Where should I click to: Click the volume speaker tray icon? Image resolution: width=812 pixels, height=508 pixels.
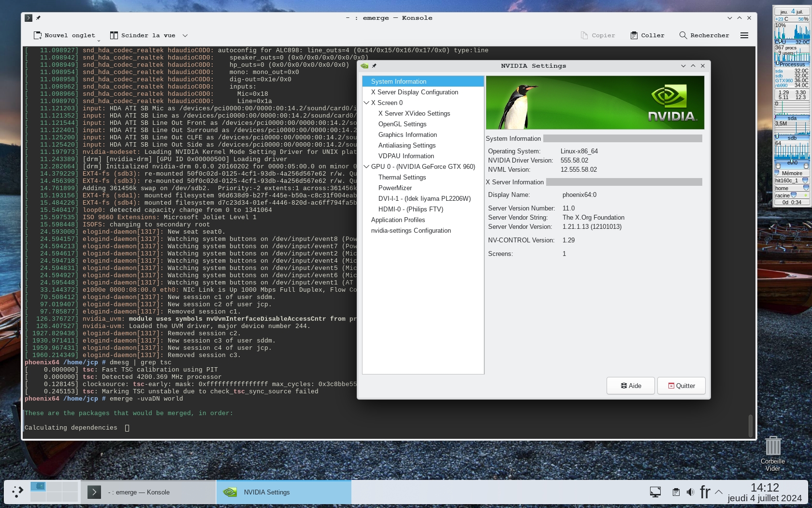pyautogui.click(x=690, y=492)
